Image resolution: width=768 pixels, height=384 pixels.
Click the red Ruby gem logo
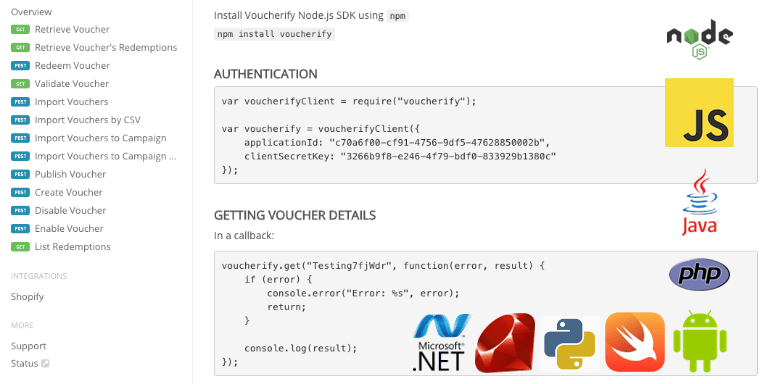point(505,342)
